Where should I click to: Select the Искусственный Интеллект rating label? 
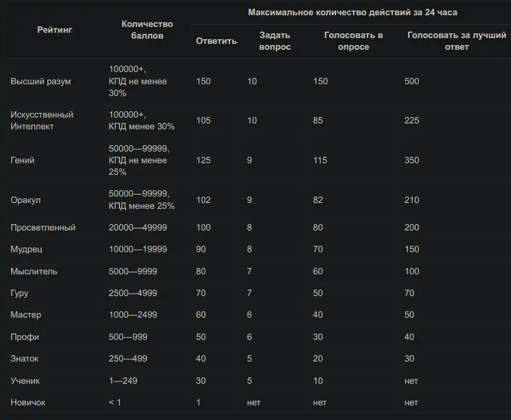(42, 121)
